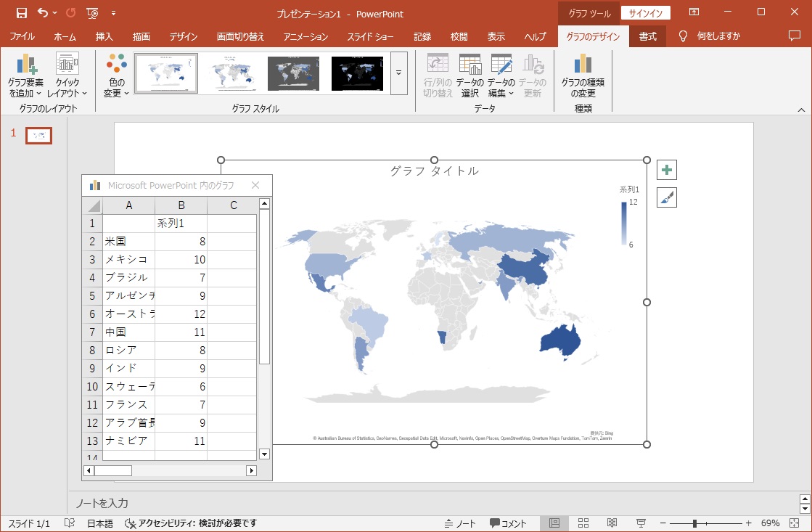This screenshot has width=812, height=532.
Task: Click the green plus Chart Elements button
Action: (667, 171)
